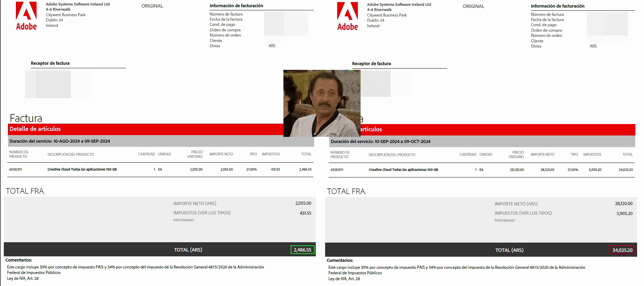Click the left invoice's 21.00% tax rate

tap(252, 170)
